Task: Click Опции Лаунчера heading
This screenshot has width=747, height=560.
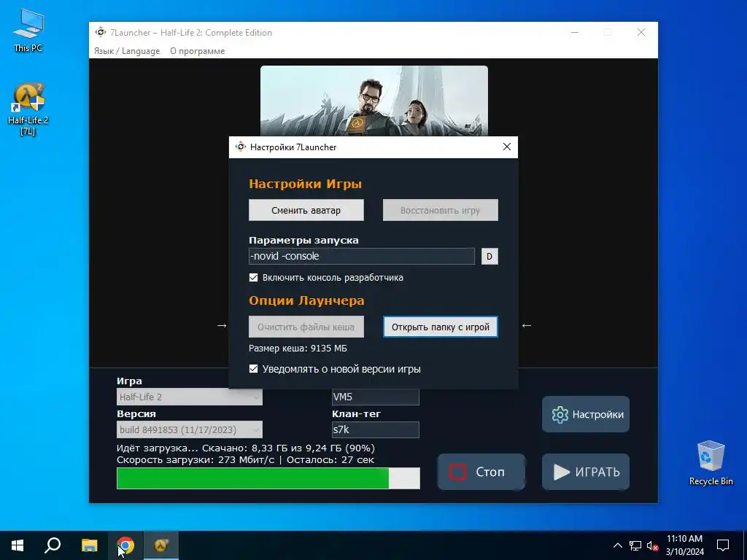Action: pos(306,300)
